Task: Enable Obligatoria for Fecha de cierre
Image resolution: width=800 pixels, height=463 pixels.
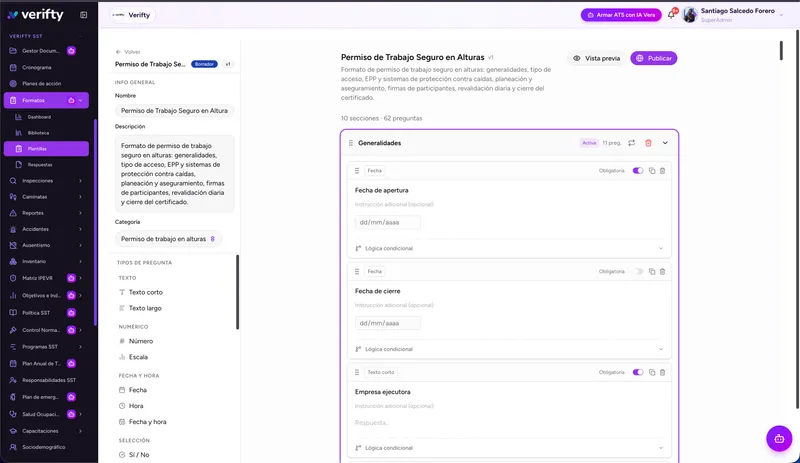Action: tap(638, 272)
